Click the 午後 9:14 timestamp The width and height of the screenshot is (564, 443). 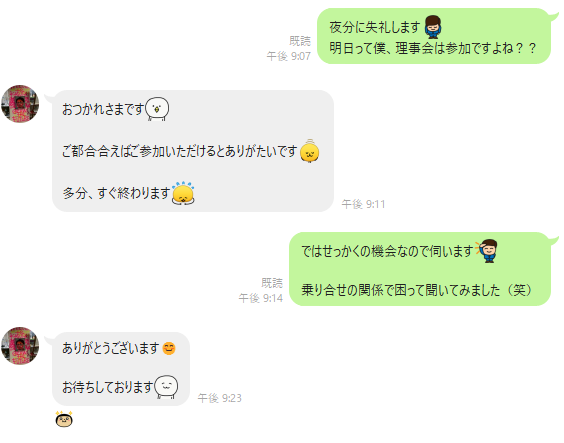click(x=261, y=298)
